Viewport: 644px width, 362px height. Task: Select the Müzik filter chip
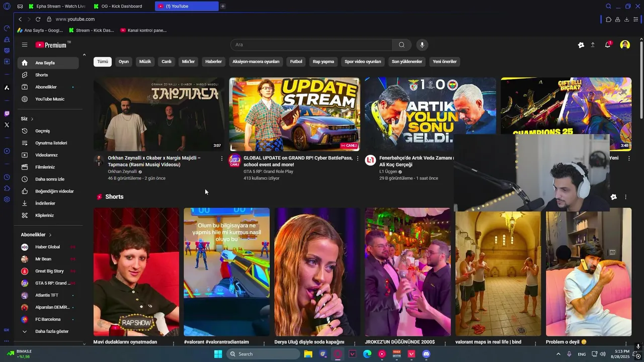point(145,61)
